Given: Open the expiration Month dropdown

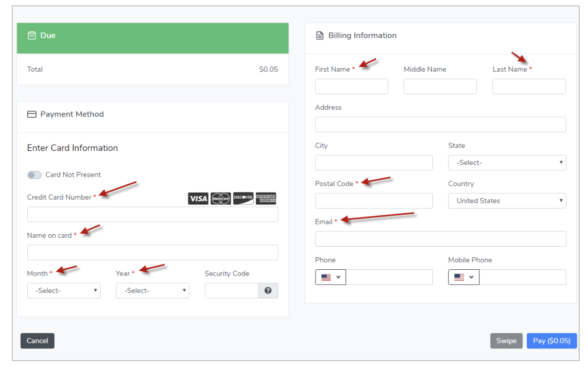Looking at the screenshot, I should (x=64, y=291).
